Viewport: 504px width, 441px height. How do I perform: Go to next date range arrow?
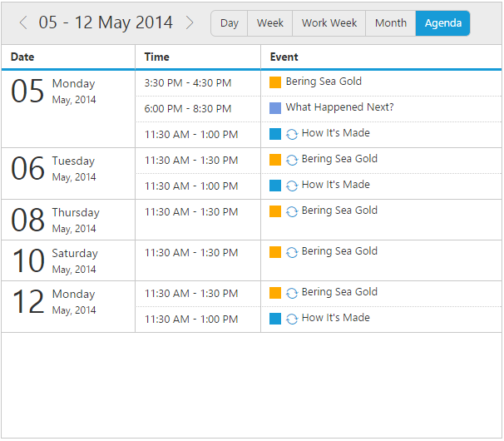coord(190,23)
